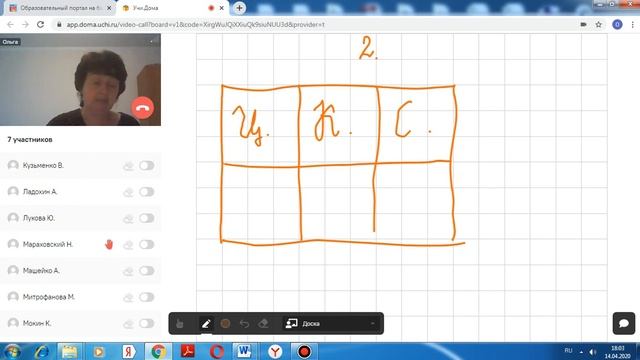Select participant name Мокин К.
Screen dimensions: 640x360
(x=37, y=323)
